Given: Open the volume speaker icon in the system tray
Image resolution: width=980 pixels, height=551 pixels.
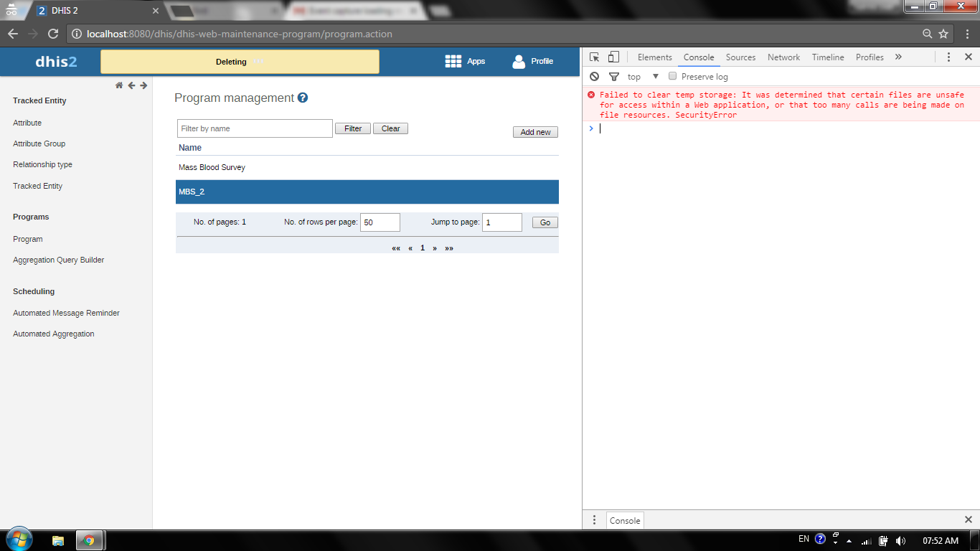Looking at the screenshot, I should point(900,540).
